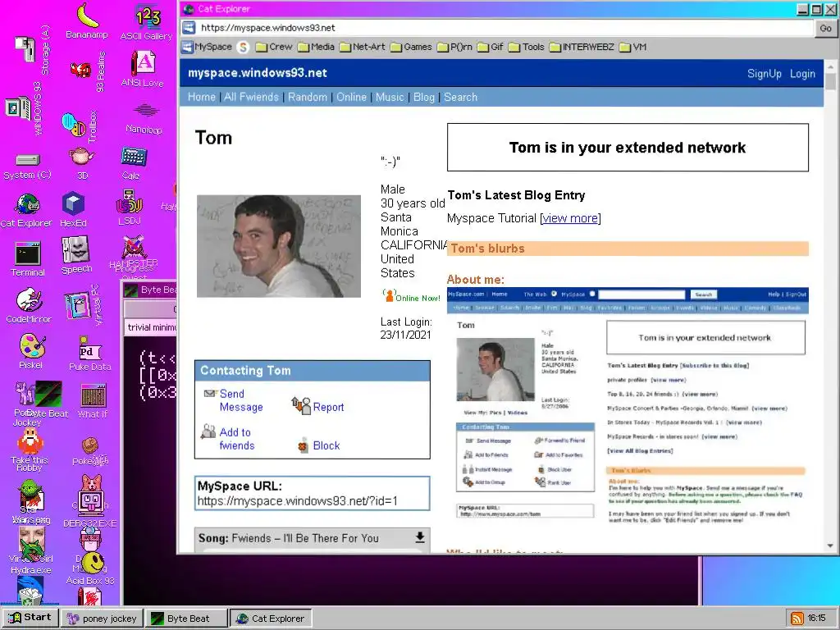Click the S bookmark icon in the bookmarks bar

(243, 47)
